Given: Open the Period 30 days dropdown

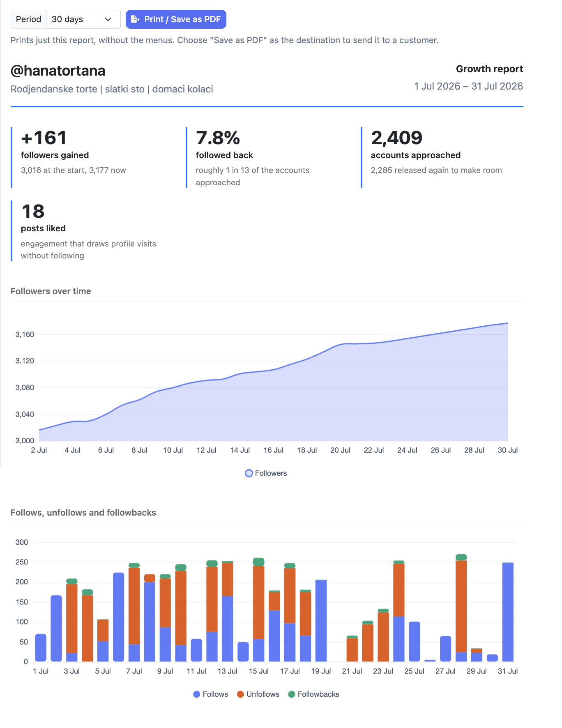Looking at the screenshot, I should click(x=83, y=19).
